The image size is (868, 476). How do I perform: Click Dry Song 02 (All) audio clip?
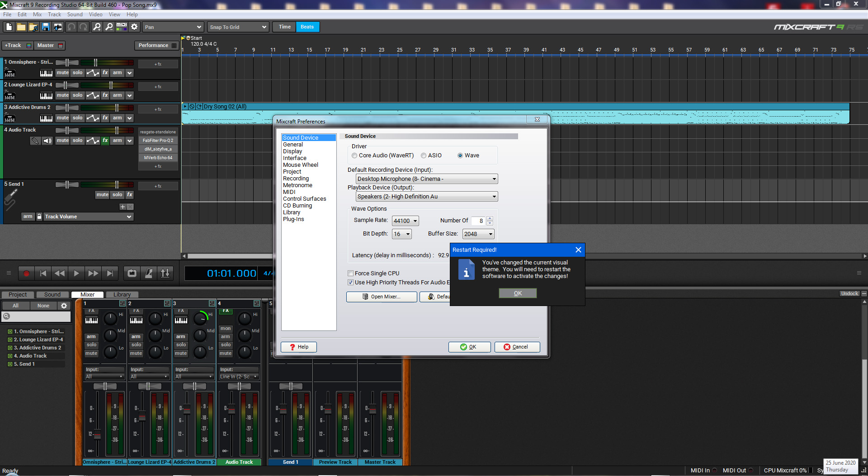[x=515, y=113]
